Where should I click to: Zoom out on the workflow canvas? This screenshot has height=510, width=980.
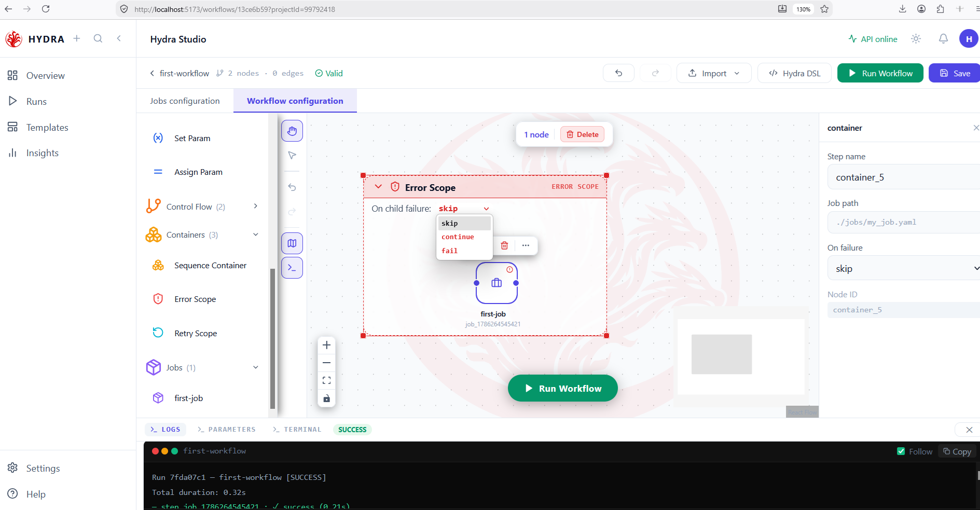coord(326,363)
